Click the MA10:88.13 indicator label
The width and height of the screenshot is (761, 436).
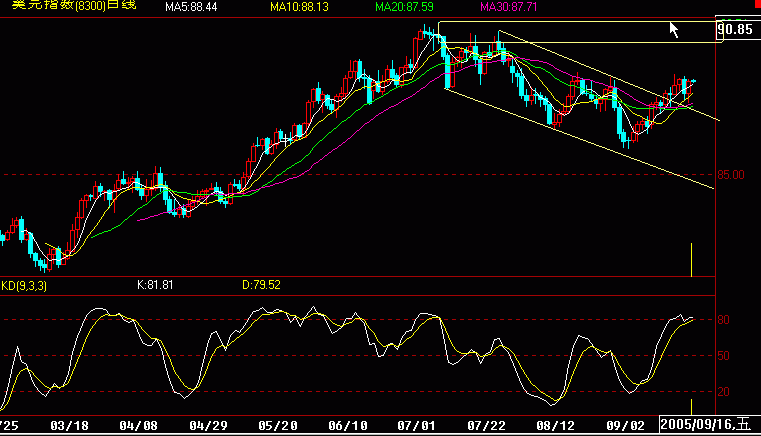pyautogui.click(x=299, y=7)
